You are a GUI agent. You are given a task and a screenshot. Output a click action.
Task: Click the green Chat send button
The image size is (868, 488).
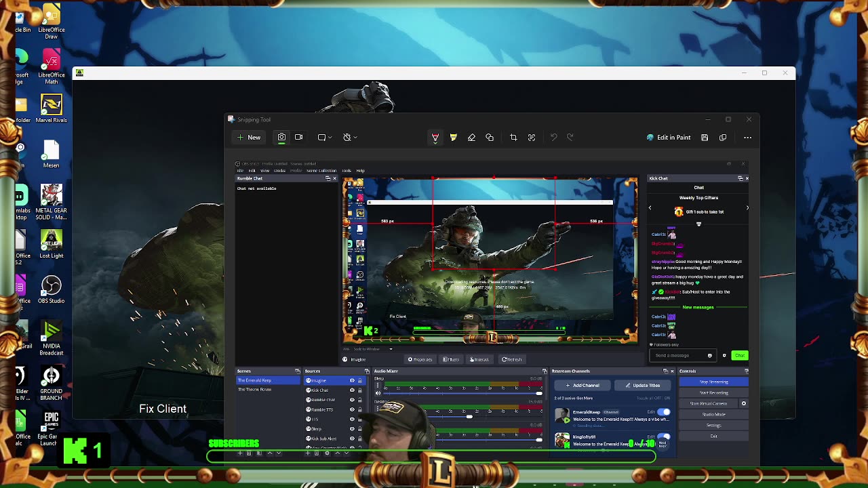739,355
